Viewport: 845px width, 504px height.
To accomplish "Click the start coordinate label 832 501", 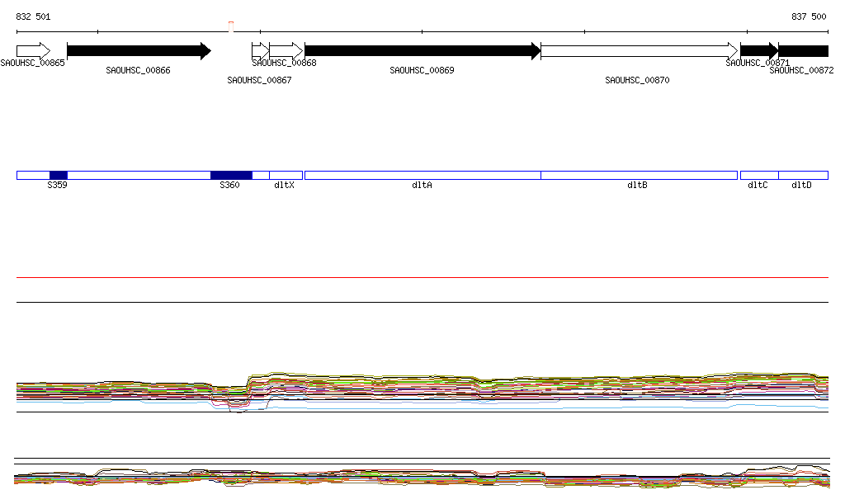I will pyautogui.click(x=33, y=16).
